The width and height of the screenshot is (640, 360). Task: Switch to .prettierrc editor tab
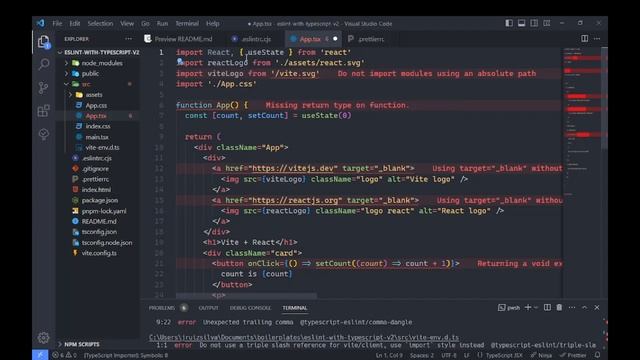(x=371, y=39)
